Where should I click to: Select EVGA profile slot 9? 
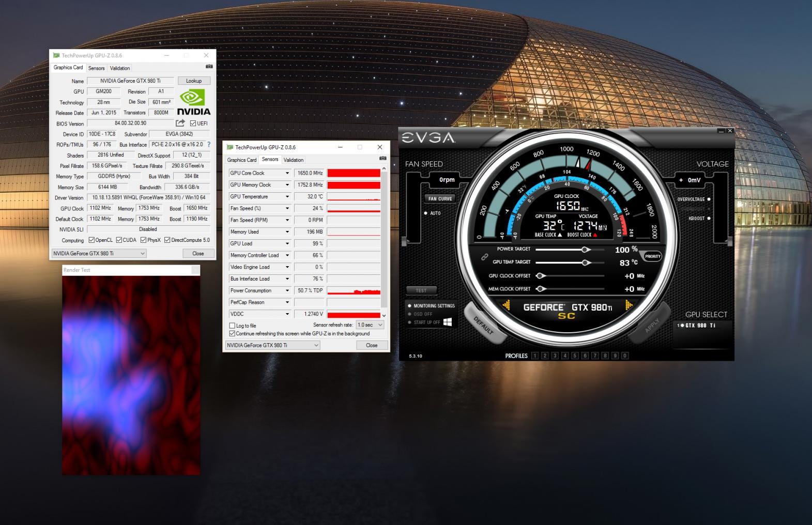point(615,356)
